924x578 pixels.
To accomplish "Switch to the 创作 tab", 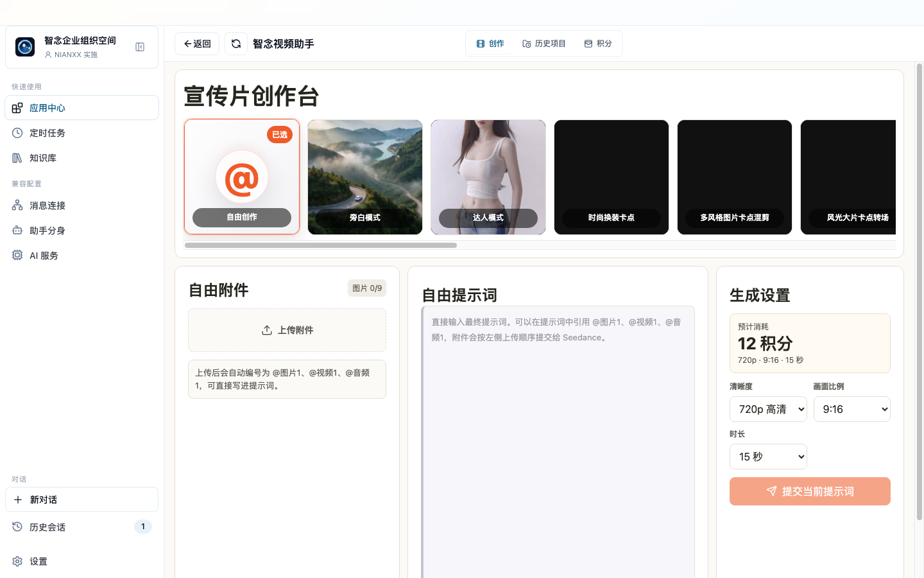I will pos(490,44).
